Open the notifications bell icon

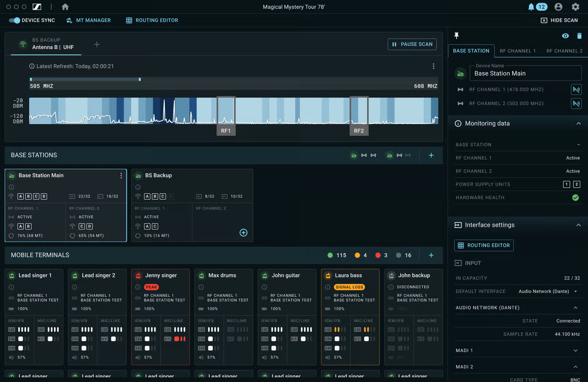coord(531,7)
